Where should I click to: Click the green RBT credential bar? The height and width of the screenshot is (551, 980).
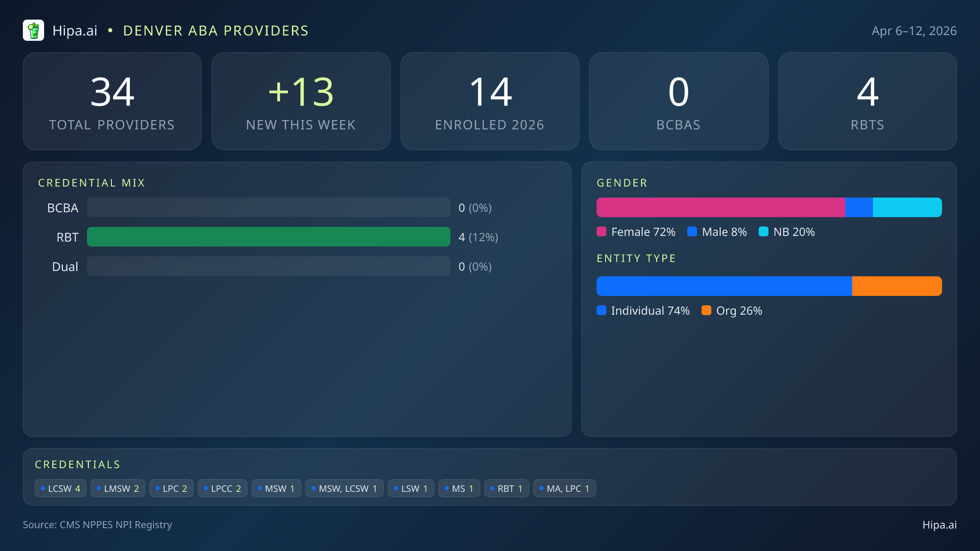tap(268, 237)
